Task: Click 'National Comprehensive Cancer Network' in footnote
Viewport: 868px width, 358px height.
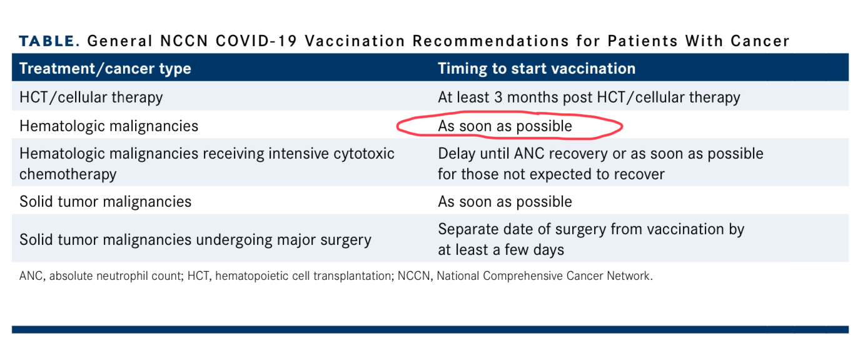Action: click(x=543, y=276)
